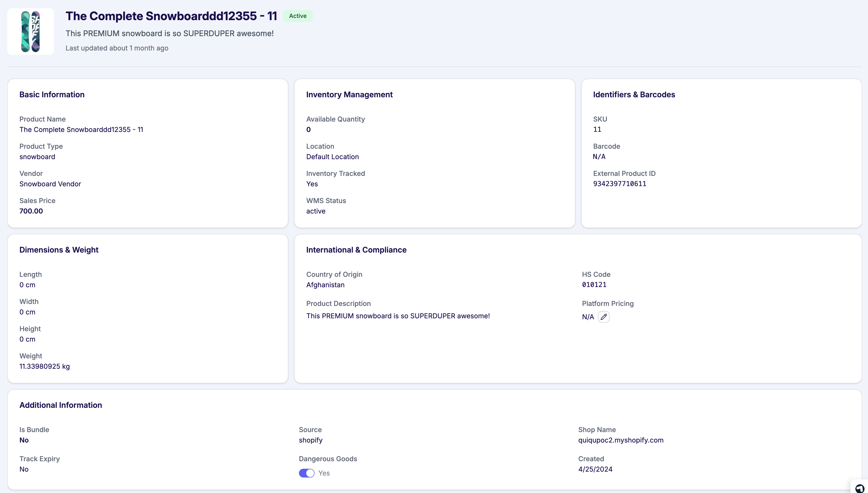Select the International & Compliance header
The image size is (868, 493).
click(x=356, y=250)
